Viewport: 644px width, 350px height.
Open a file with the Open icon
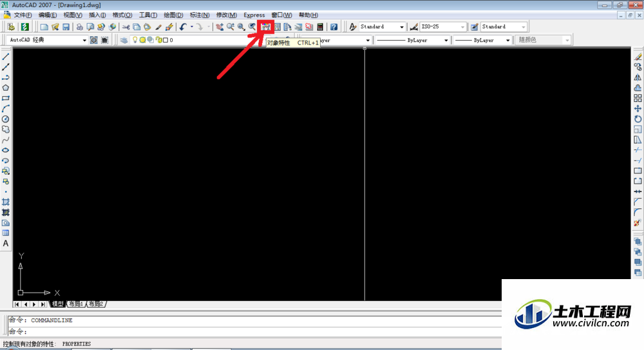coord(55,26)
